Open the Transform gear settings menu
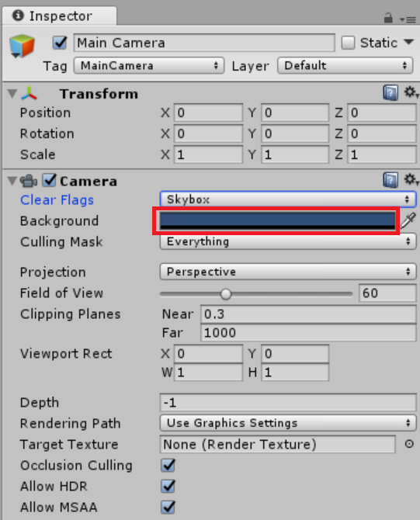The image size is (420, 520). click(411, 92)
